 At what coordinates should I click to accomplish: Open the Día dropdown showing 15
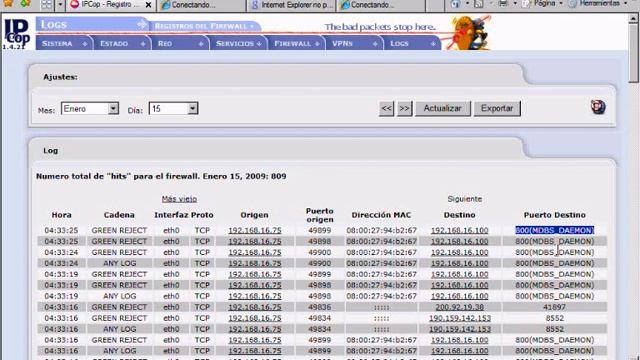point(173,109)
